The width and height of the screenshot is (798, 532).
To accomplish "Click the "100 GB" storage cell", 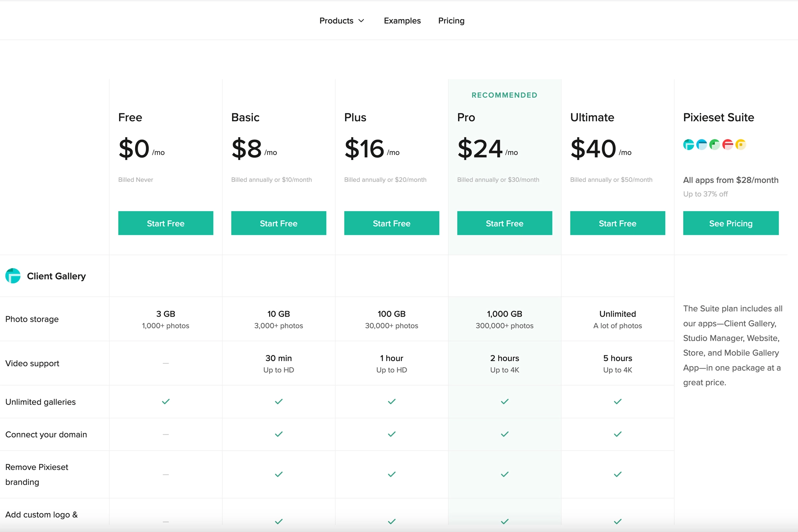I will [x=392, y=319].
